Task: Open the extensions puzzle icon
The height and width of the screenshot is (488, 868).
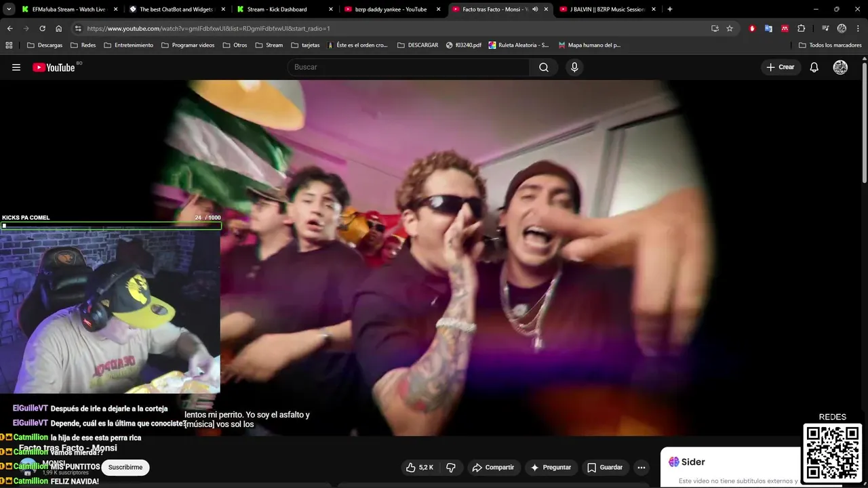Action: 802,28
